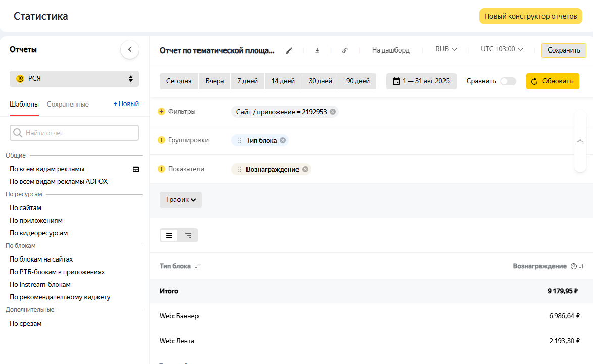Switch to the Сохраненные tab
Viewport: 593px width, 364px height.
[68, 105]
